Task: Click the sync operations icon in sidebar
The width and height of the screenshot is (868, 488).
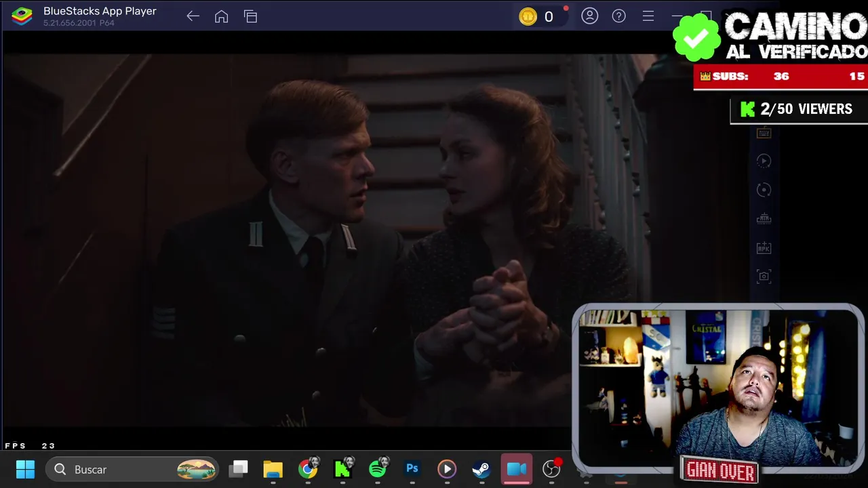Action: (x=764, y=190)
